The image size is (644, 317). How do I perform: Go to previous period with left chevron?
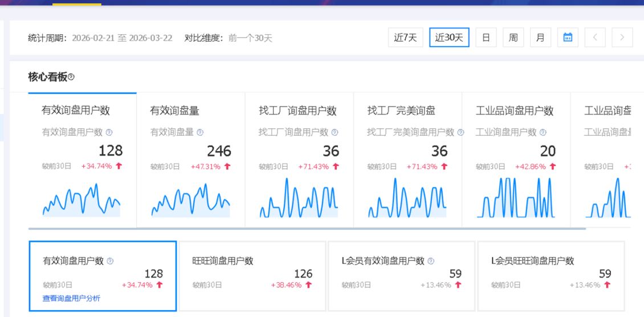click(x=595, y=38)
